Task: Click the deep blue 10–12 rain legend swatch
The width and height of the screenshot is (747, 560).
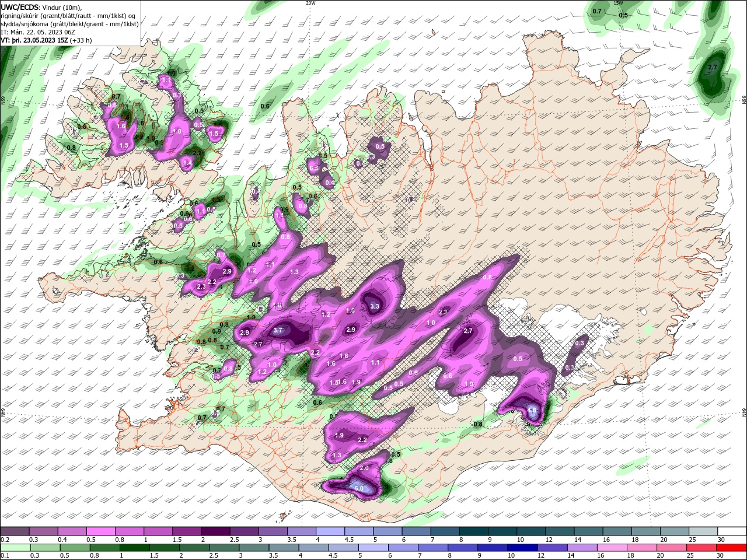Action: [x=523, y=548]
